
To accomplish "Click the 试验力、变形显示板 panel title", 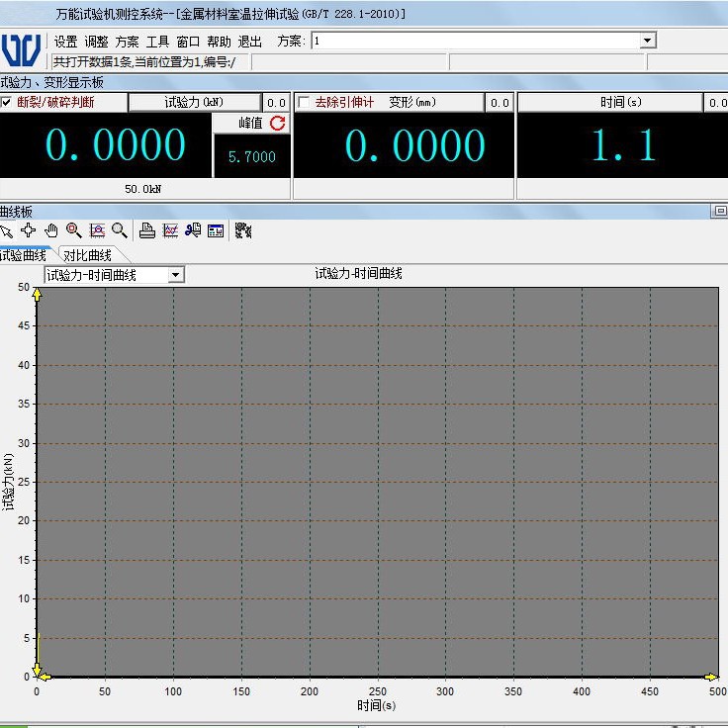I will pos(51,82).
